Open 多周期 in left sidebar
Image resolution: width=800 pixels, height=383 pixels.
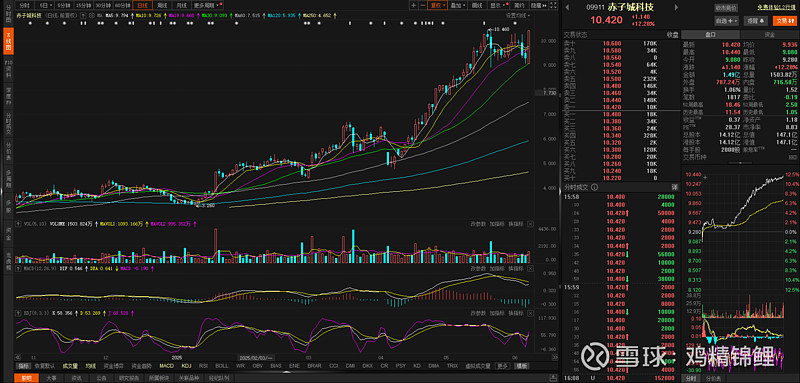[x=8, y=179]
